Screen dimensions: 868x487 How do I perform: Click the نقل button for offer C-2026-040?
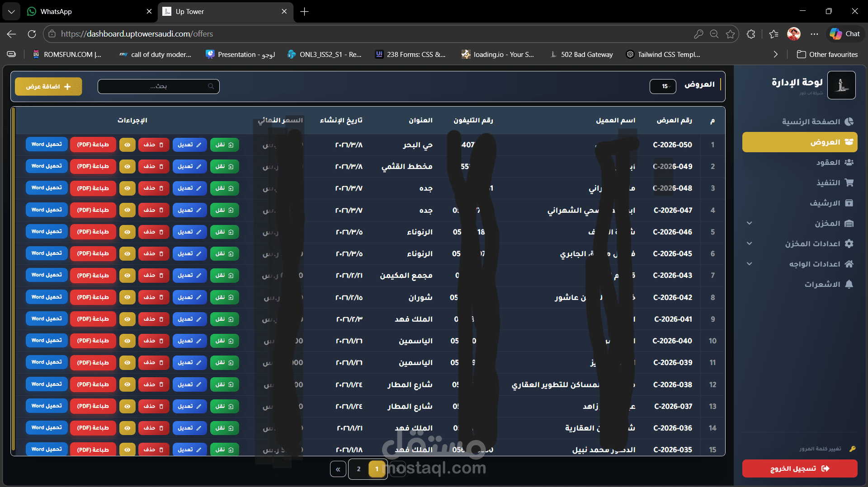[x=224, y=341]
